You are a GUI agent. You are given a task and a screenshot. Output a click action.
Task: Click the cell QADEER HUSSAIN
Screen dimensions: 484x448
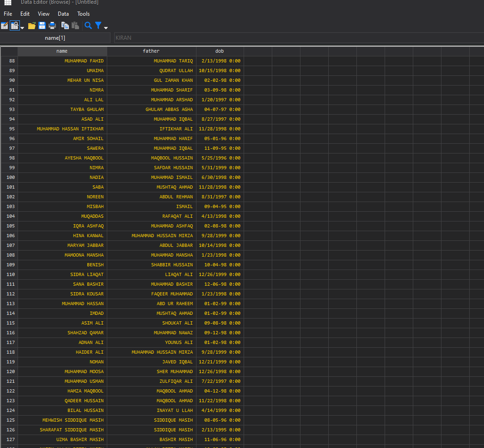(x=62, y=400)
